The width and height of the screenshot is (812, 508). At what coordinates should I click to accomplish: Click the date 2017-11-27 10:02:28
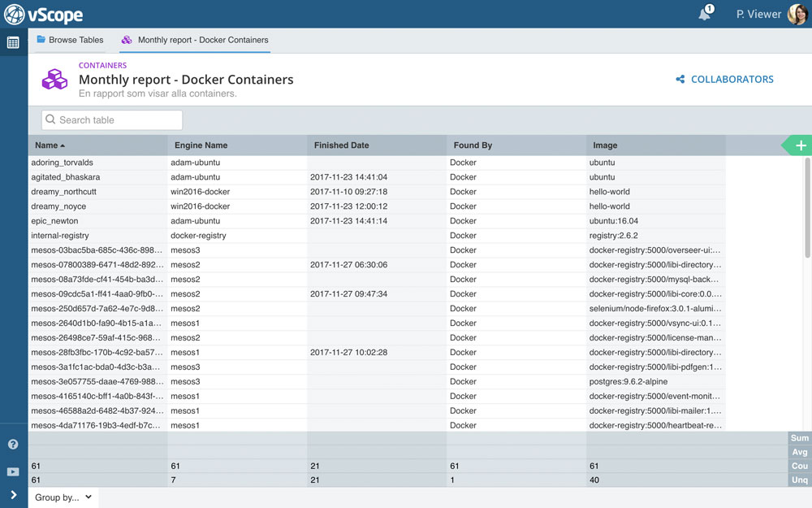(x=348, y=352)
